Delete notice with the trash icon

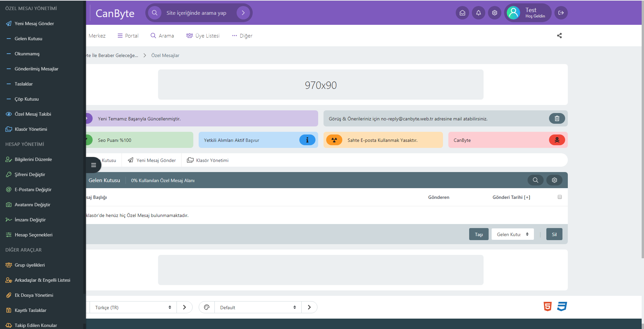557,118
